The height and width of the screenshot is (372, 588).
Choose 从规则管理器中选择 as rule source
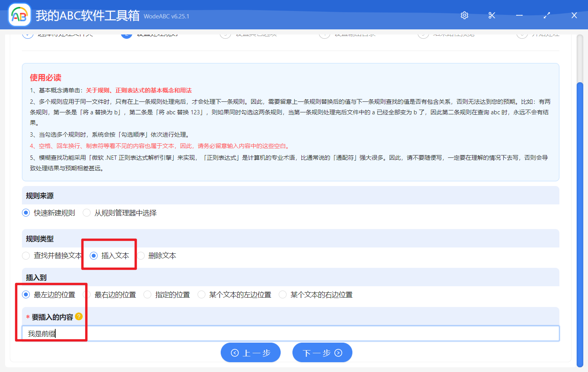coord(86,213)
